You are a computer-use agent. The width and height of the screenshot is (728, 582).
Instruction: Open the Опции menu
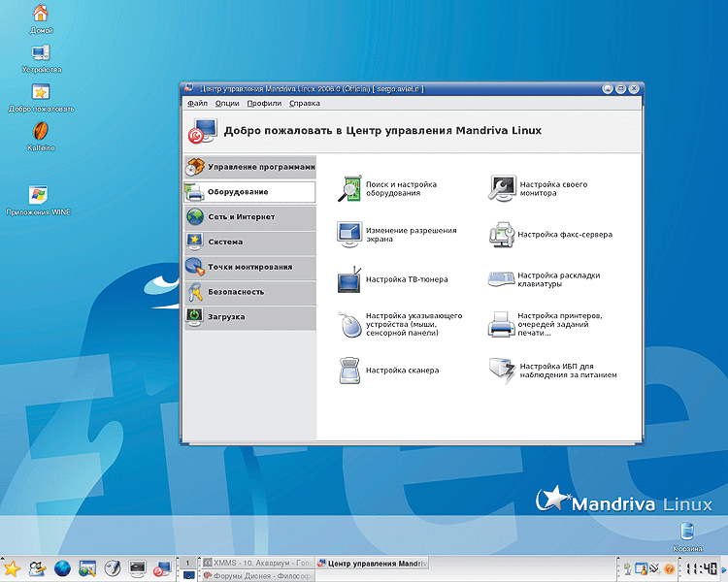point(227,103)
